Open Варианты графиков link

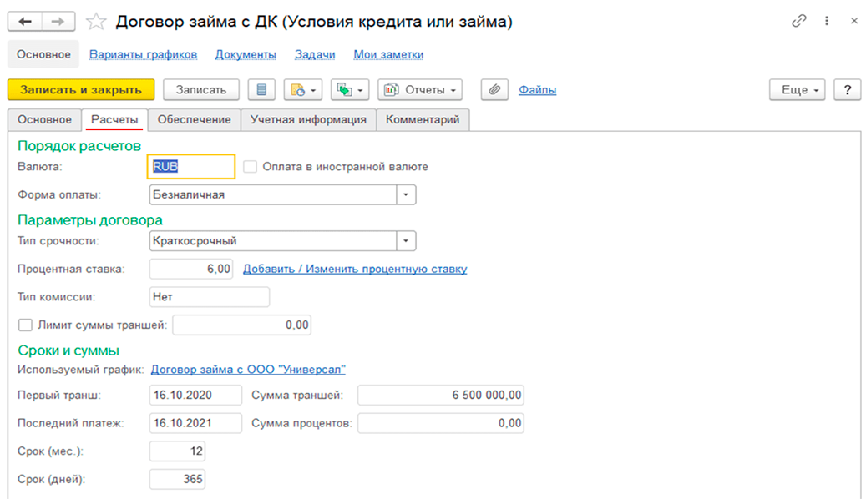[x=143, y=54]
